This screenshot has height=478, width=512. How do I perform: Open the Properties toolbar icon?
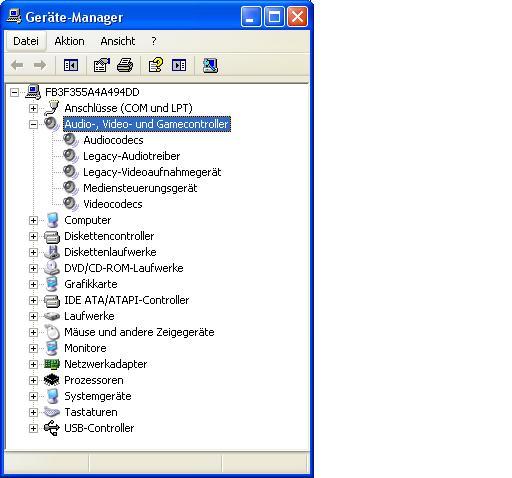click(x=102, y=65)
